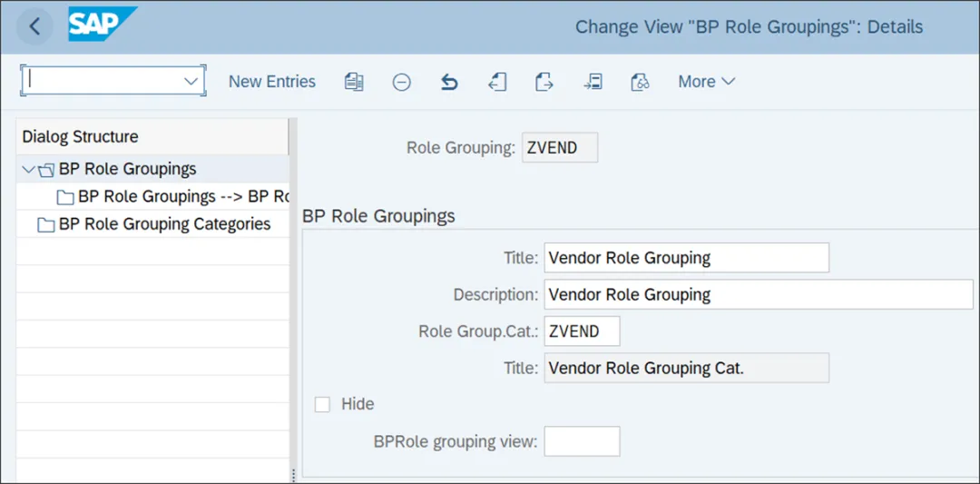Click the Display Change Documents icon
The image size is (980, 484).
pos(640,82)
